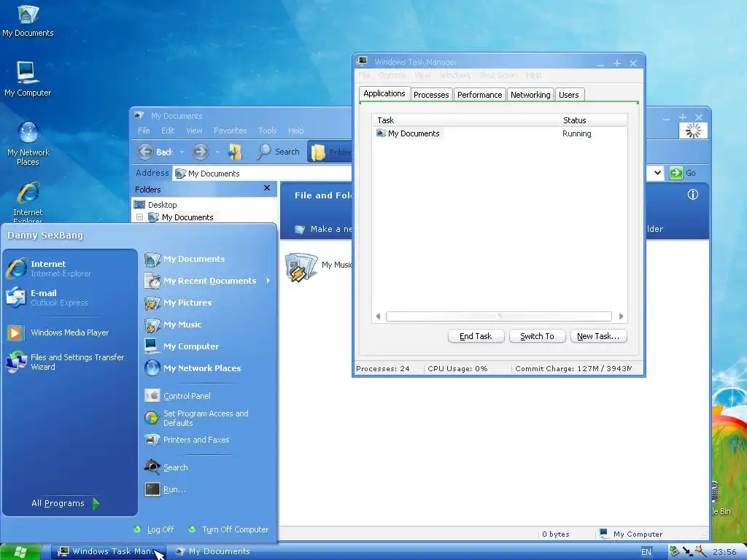Viewport: 747px width, 560px height.
Task: Open Printers and Faxes from Start menu
Action: (187, 440)
